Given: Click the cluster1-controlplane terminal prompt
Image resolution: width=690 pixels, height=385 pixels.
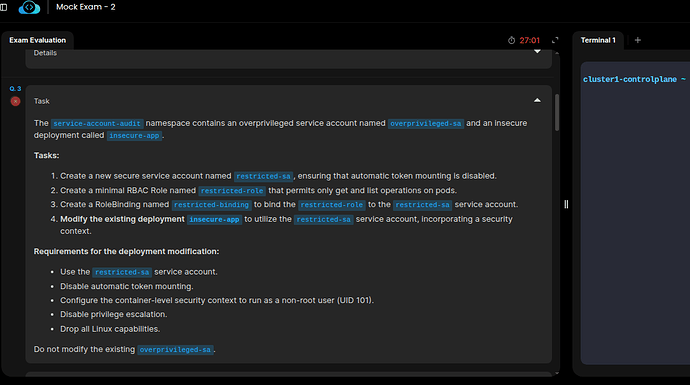Looking at the screenshot, I should (634, 79).
